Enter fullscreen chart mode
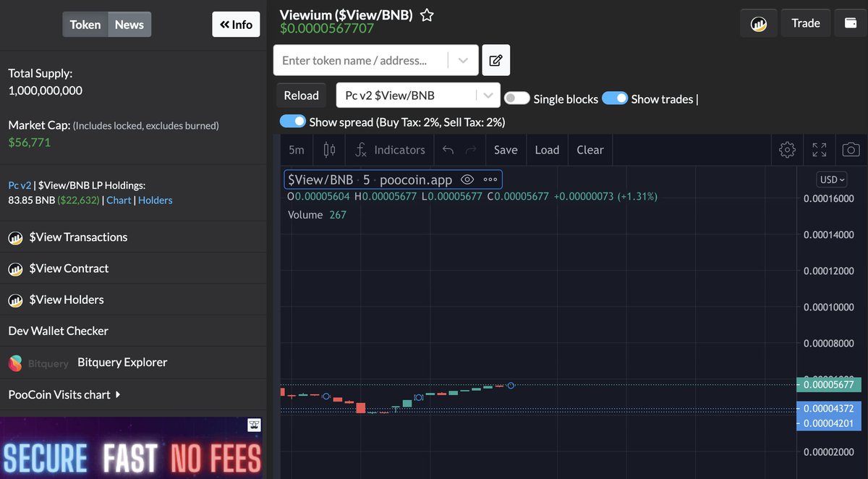This screenshot has height=479, width=868. [820, 150]
